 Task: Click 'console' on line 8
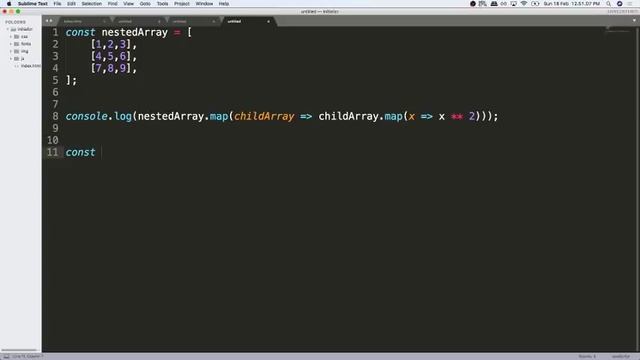[x=86, y=116]
